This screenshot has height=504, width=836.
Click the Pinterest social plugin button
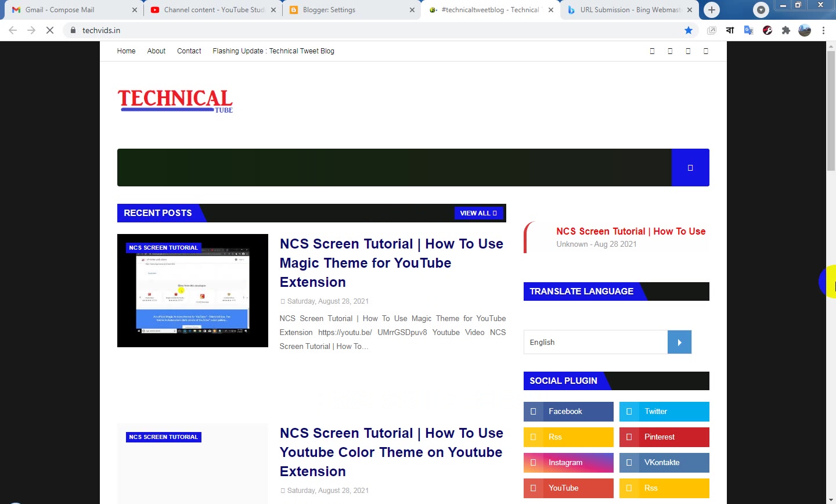coord(664,437)
